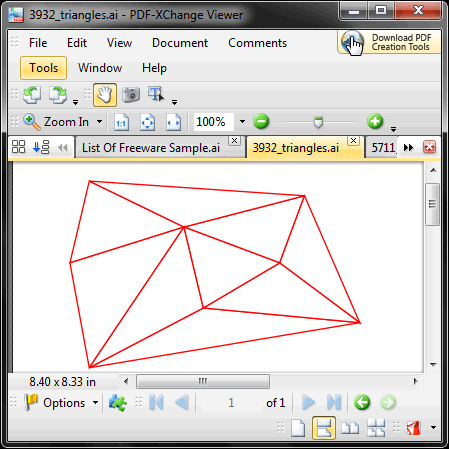Open the Comments menu
Image resolution: width=449 pixels, height=449 pixels.
[x=257, y=43]
